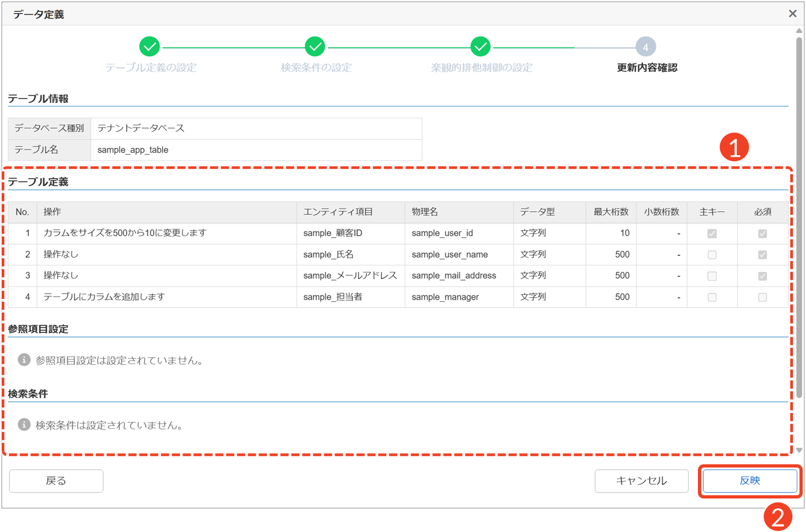This screenshot has height=532, width=806.
Task: Click the step 4 circle icon
Action: [x=645, y=47]
